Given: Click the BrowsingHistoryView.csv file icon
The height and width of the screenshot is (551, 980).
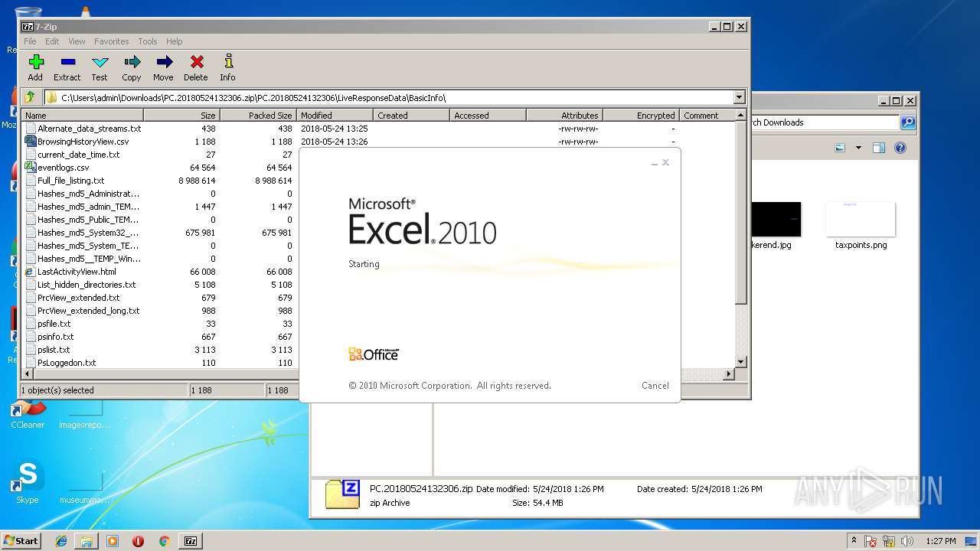Looking at the screenshot, I should [x=31, y=141].
